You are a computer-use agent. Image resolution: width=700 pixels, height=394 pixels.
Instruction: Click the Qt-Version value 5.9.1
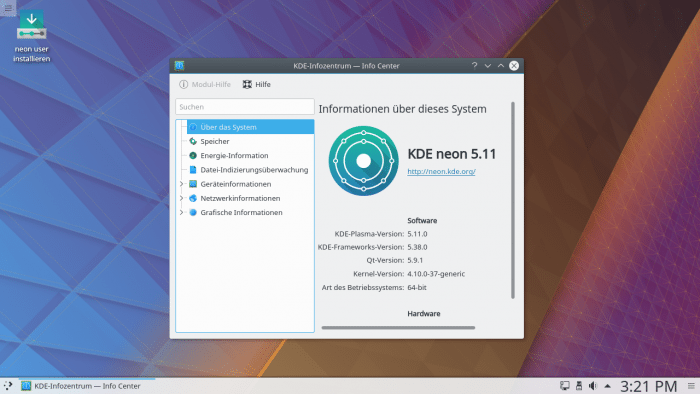click(415, 260)
